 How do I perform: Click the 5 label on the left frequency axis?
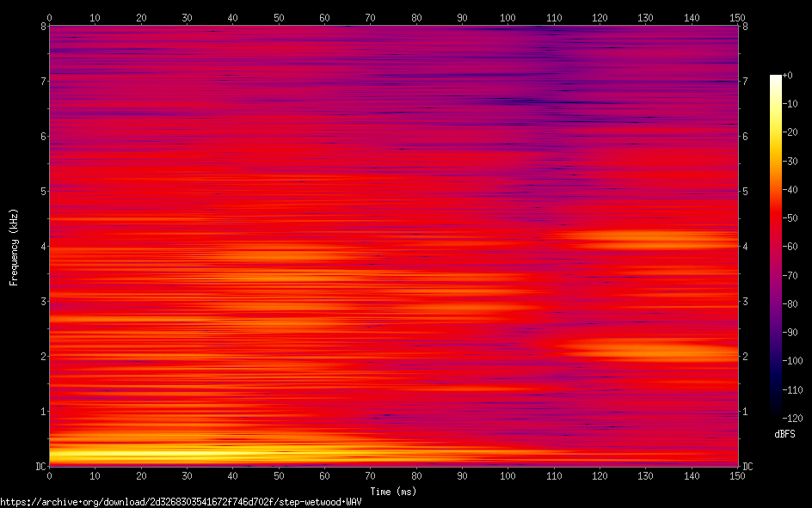click(x=40, y=191)
